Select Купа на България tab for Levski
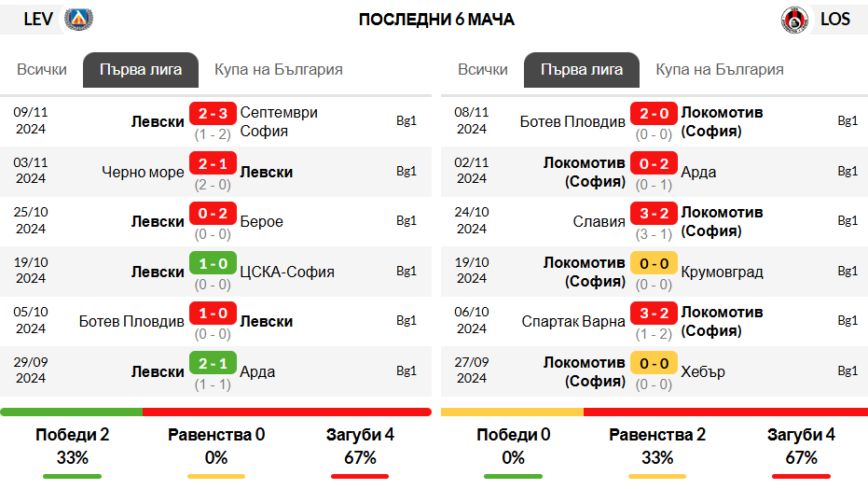This screenshot has width=868, height=489. [279, 70]
